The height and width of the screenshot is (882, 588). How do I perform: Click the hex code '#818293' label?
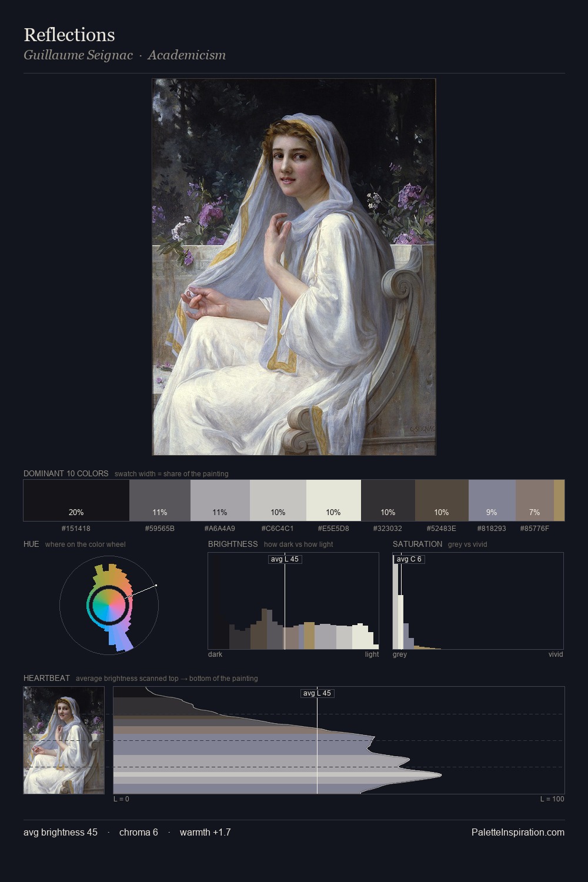[492, 529]
